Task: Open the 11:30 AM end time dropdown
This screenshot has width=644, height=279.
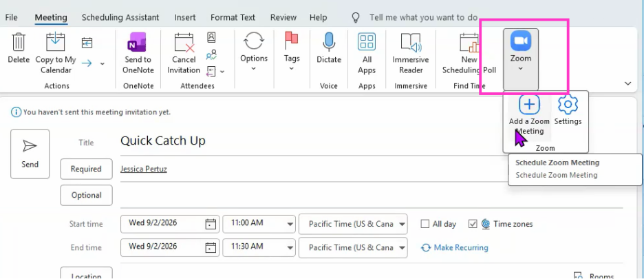Action: [x=290, y=248]
